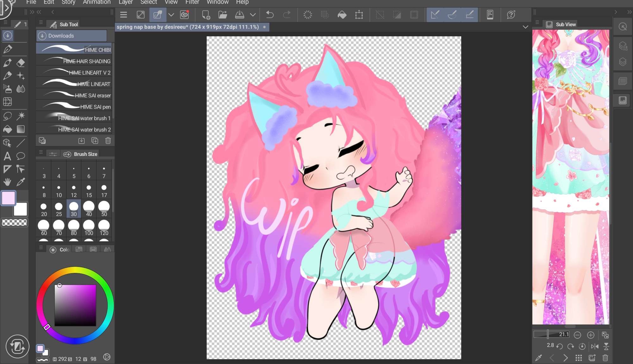
Task: Select the HIME LINEART V 2 brush
Action: (x=74, y=72)
